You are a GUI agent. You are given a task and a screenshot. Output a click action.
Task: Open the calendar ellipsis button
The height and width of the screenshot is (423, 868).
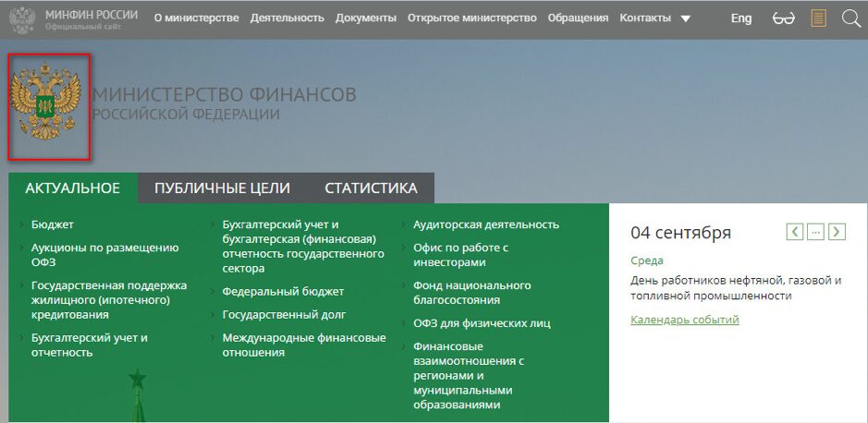point(816,232)
